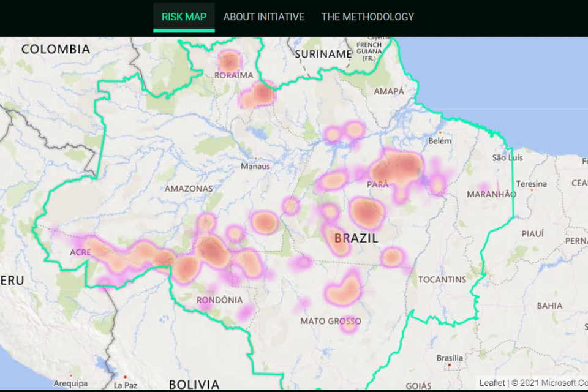Click the hotspot just below Pará label
Viewport: 588px width, 392px height.
pos(368,213)
